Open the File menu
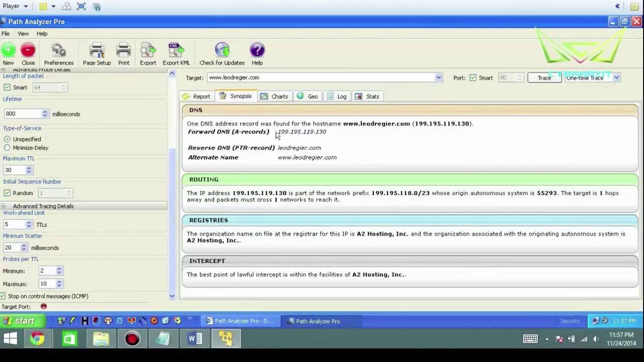Image resolution: width=644 pixels, height=362 pixels. coord(6,34)
